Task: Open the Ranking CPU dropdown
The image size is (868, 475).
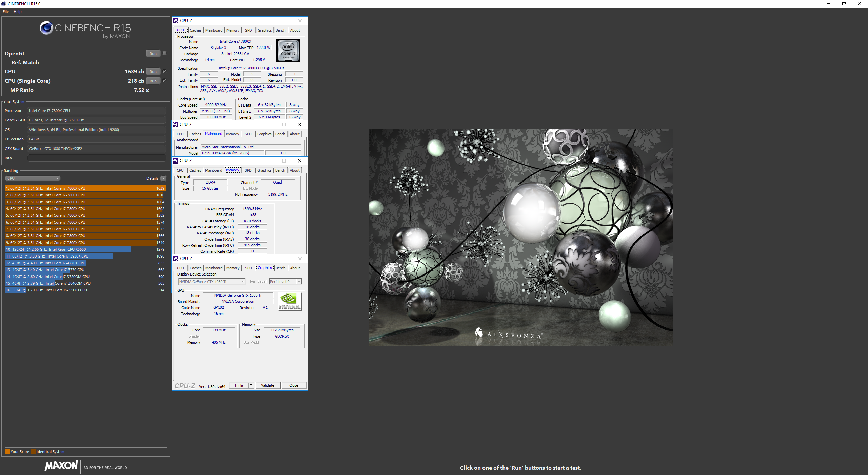Action: (x=33, y=178)
